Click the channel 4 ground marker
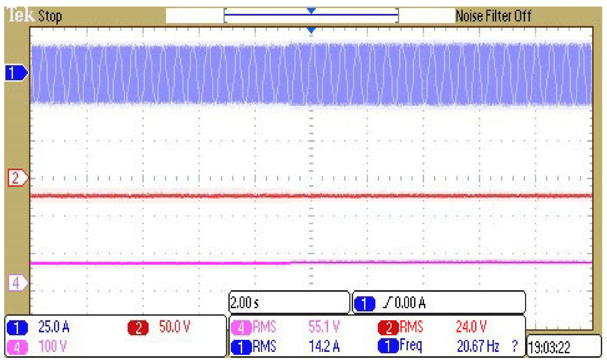This screenshot has height=364, width=607. click(17, 283)
